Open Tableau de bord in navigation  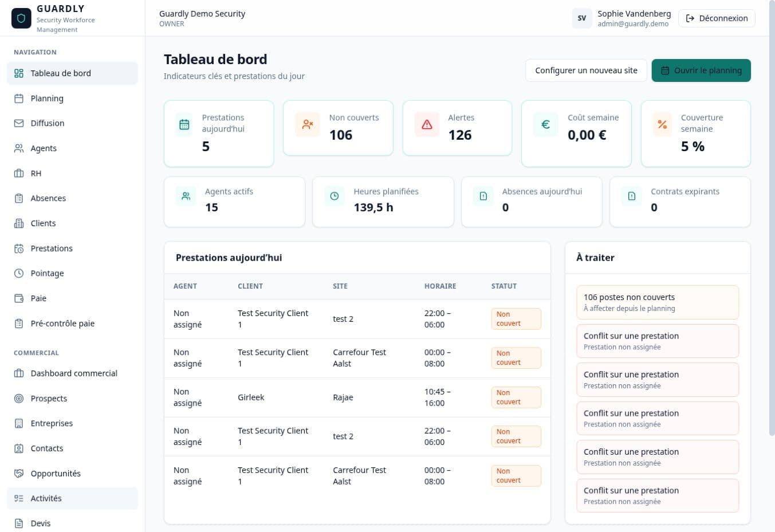coord(72,73)
